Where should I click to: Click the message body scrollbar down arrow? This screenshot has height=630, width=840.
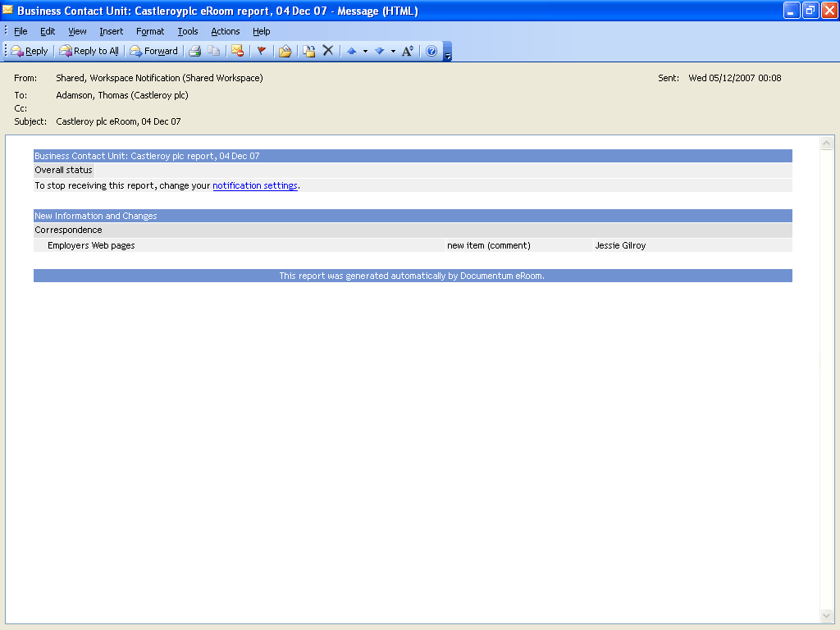pos(827,614)
